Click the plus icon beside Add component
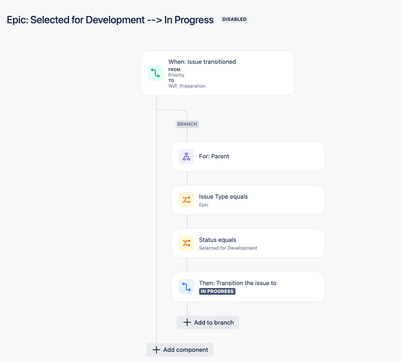The width and height of the screenshot is (402, 361). point(156,350)
